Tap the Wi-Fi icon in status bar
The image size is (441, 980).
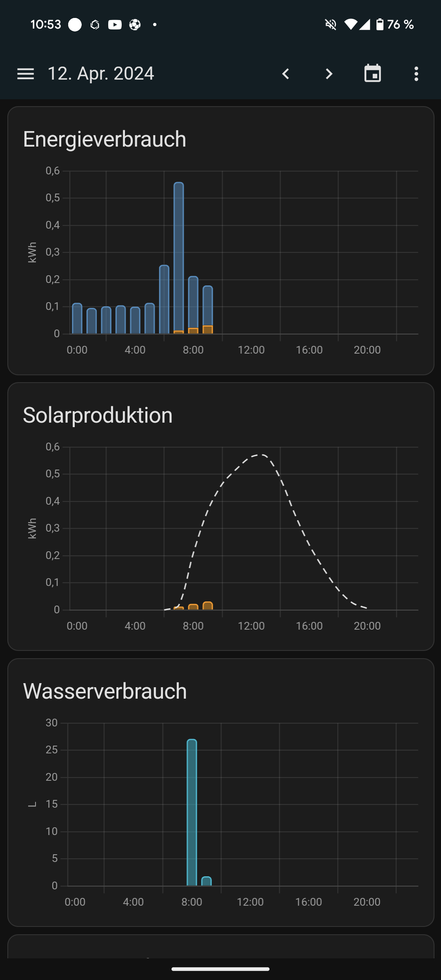point(350,25)
